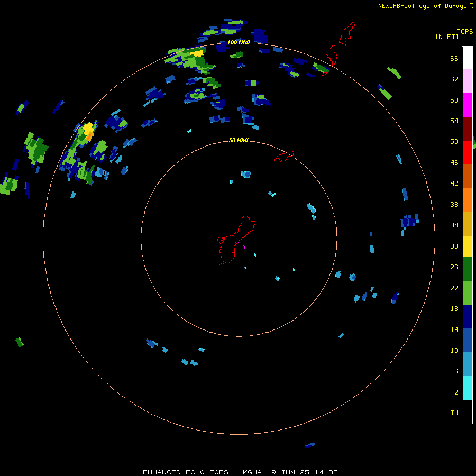Click the red Guam island outline
The width and height of the screenshot is (476, 476).
click(x=236, y=240)
